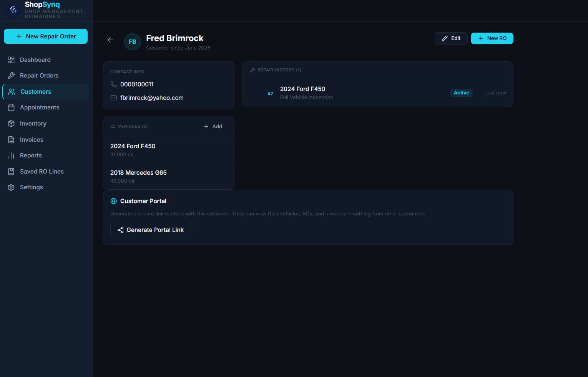
Task: Click the email fbrimrock@yahoo.com
Action: (x=152, y=98)
